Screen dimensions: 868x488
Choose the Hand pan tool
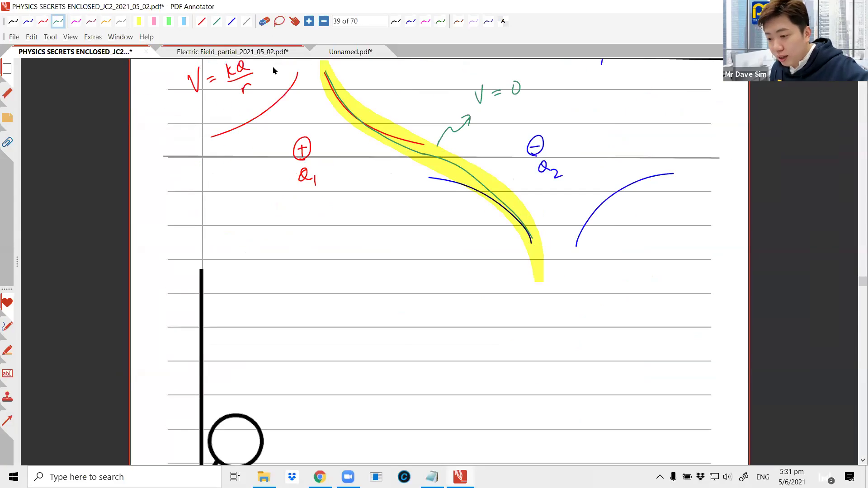point(294,21)
